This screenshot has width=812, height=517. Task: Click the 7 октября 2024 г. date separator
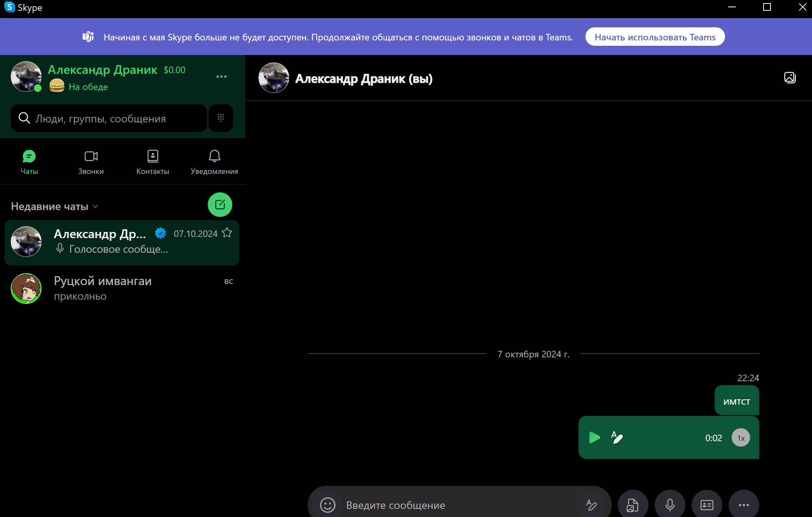533,354
